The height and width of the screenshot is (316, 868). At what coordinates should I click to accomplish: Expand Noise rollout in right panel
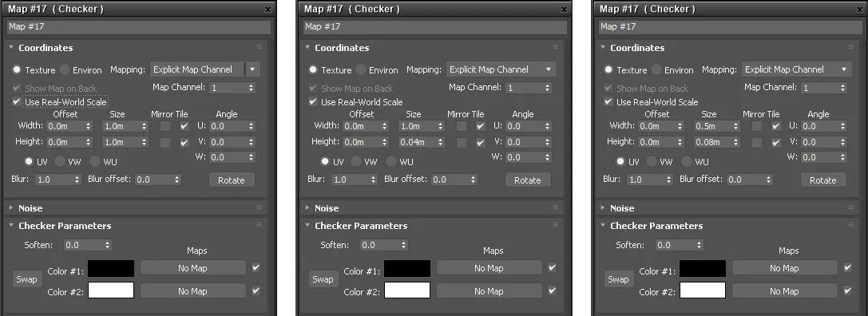(x=603, y=208)
